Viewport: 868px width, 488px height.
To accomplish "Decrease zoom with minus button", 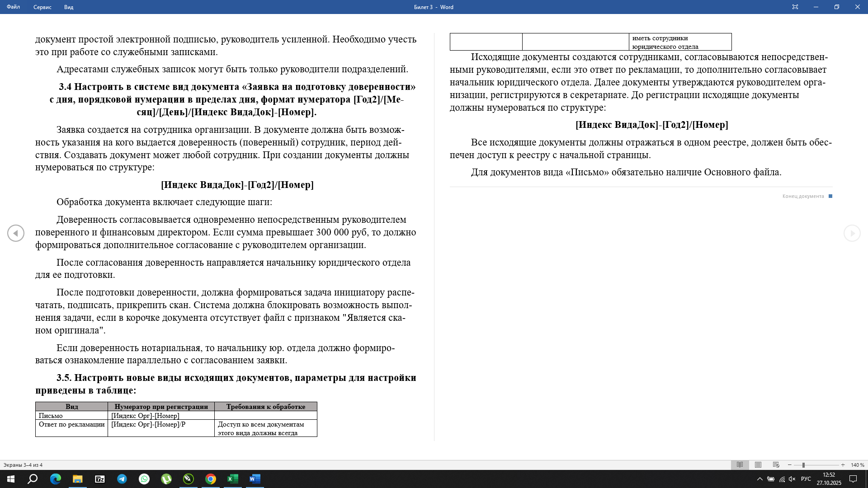I will (x=790, y=465).
